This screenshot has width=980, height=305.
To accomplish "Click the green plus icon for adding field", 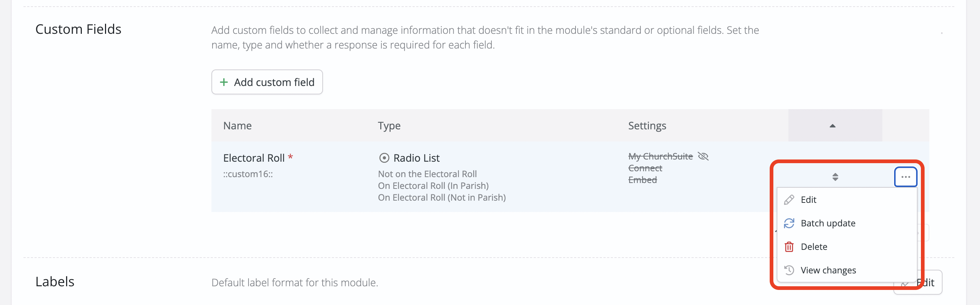I will [x=224, y=82].
